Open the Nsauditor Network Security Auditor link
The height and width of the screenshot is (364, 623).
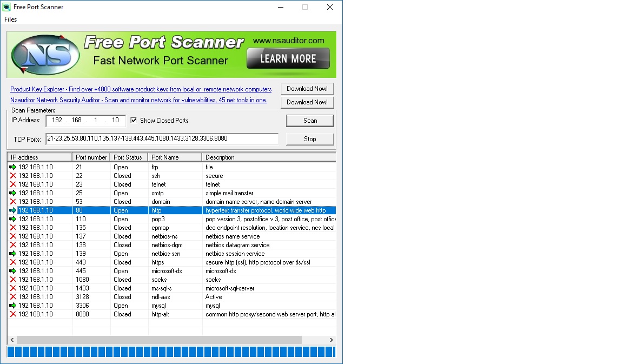pos(138,100)
